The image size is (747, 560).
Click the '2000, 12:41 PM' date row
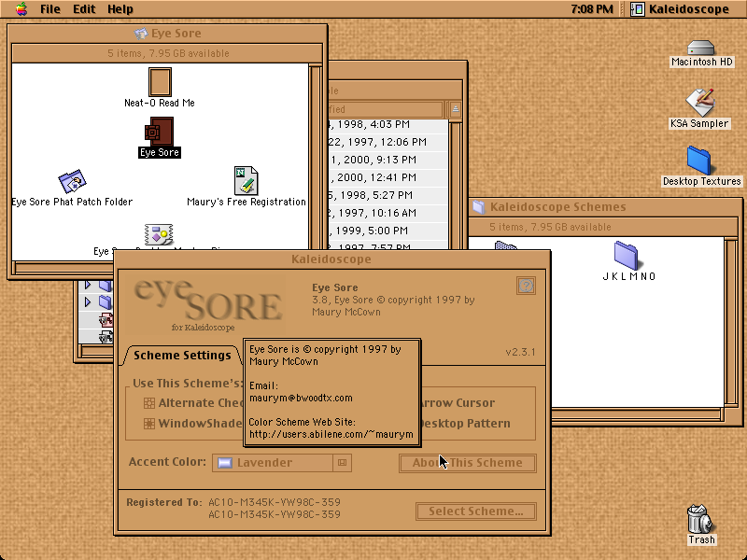[388, 177]
